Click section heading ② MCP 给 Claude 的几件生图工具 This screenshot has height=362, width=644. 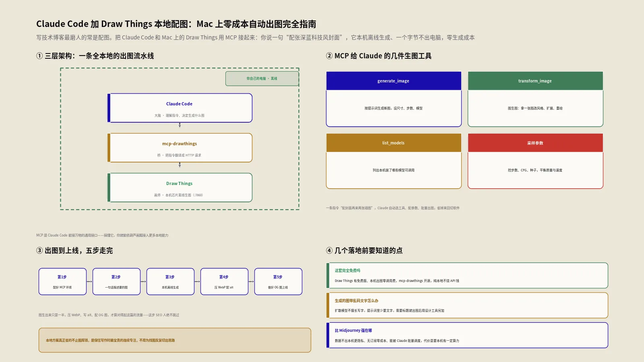pos(379,56)
